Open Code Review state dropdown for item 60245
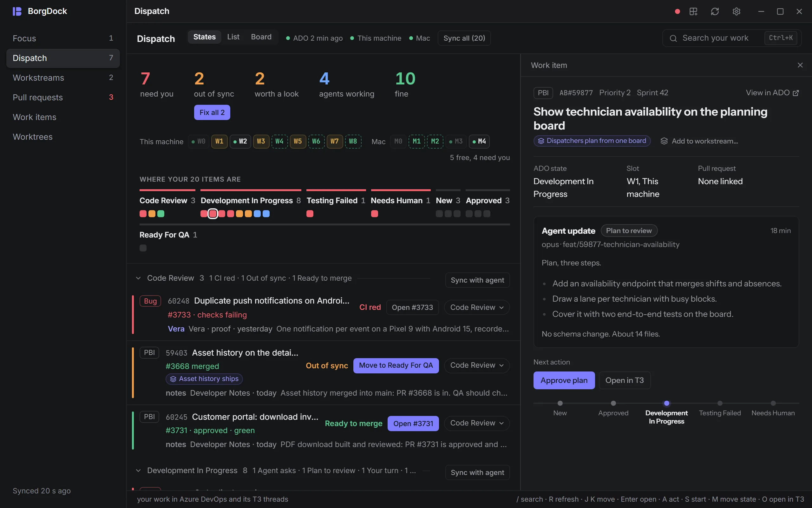This screenshot has height=508, width=812. click(x=477, y=423)
